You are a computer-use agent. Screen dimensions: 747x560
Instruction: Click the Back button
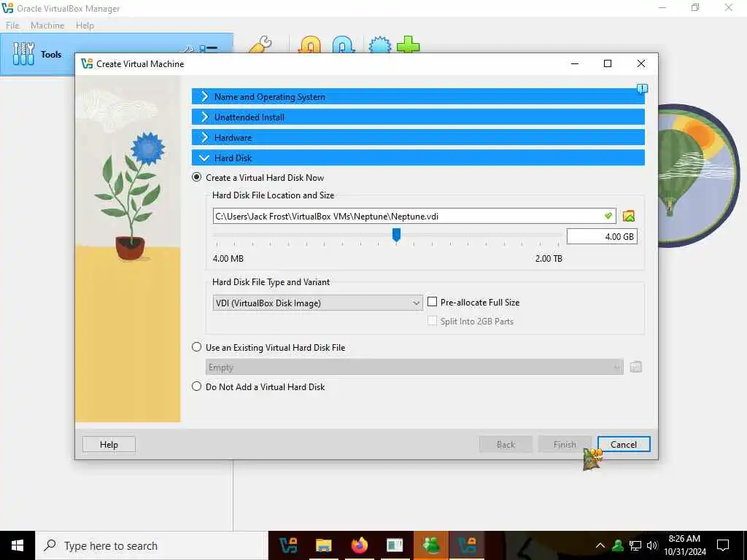click(506, 444)
